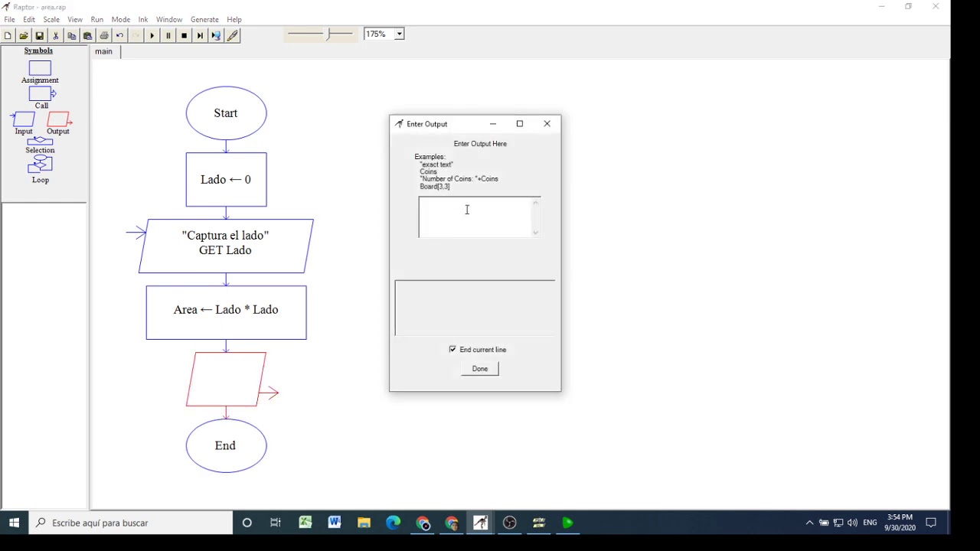Viewport: 980px width, 551px height.
Task: Click the Print toolbar icon
Action: click(104, 35)
